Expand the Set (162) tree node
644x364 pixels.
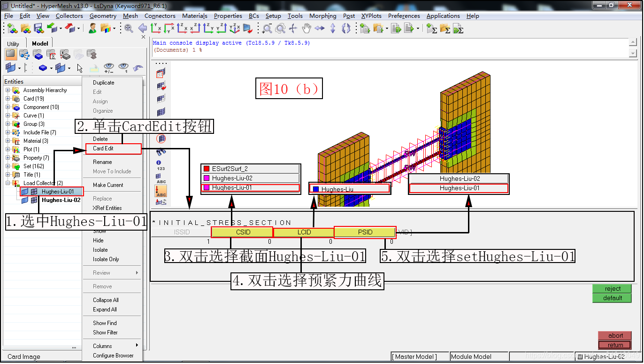pos(8,166)
